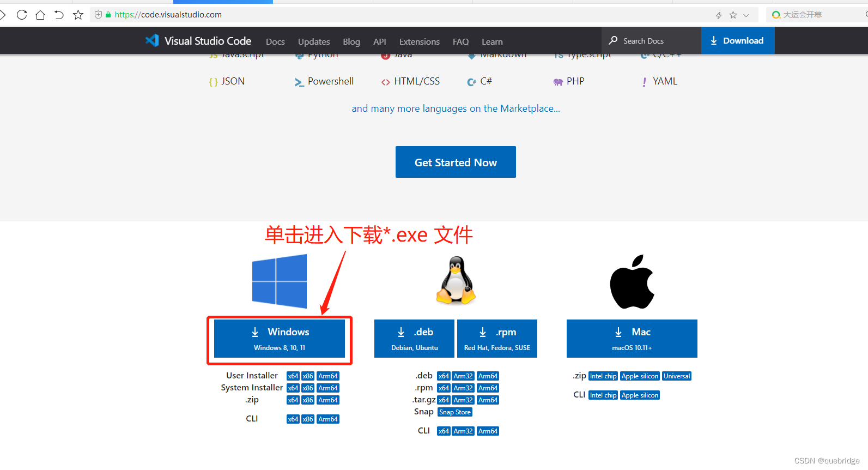Choose System Installer Arm64 download
The image size is (868, 470).
click(328, 388)
